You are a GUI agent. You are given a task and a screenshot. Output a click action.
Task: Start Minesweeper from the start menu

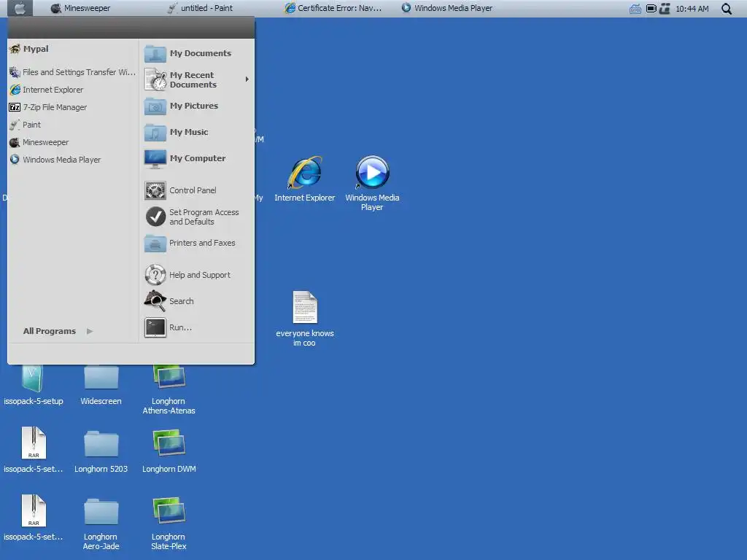click(72, 142)
